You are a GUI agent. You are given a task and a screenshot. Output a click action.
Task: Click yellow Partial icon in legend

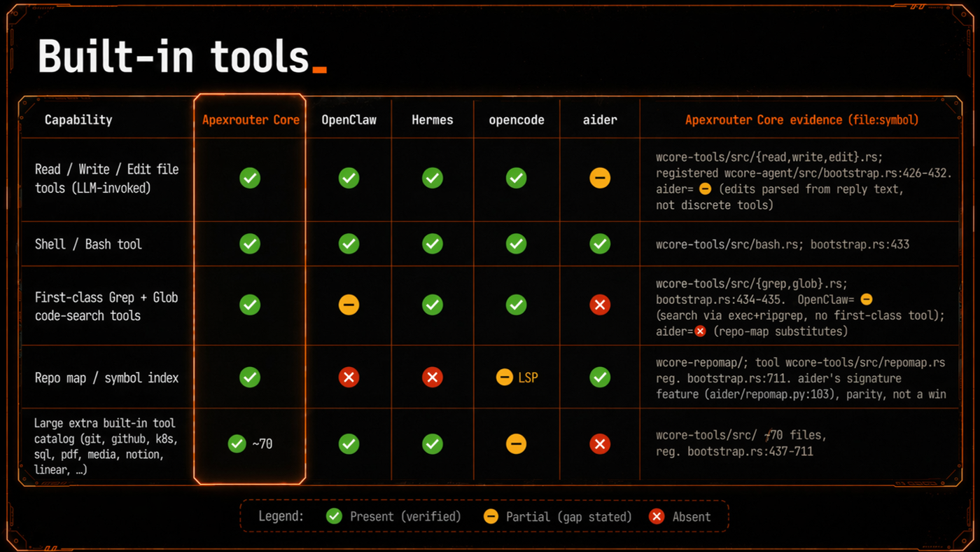point(491,516)
